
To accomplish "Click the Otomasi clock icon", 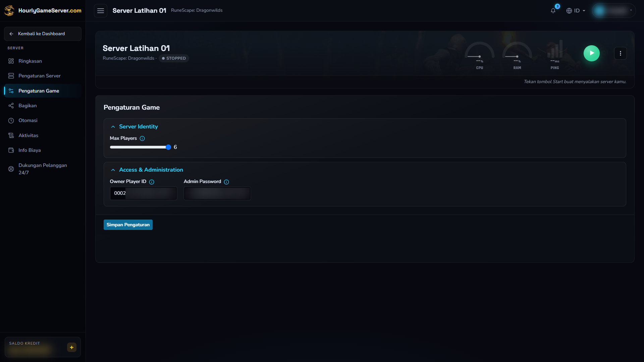I will click(x=11, y=121).
